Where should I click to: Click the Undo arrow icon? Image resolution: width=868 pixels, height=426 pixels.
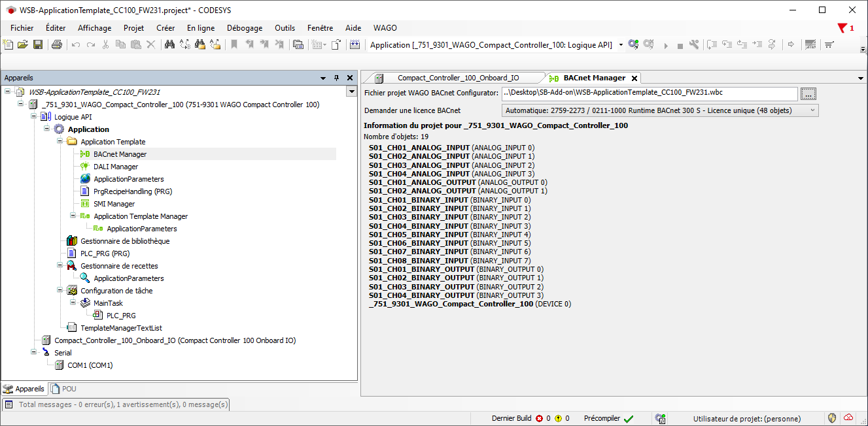pos(76,45)
